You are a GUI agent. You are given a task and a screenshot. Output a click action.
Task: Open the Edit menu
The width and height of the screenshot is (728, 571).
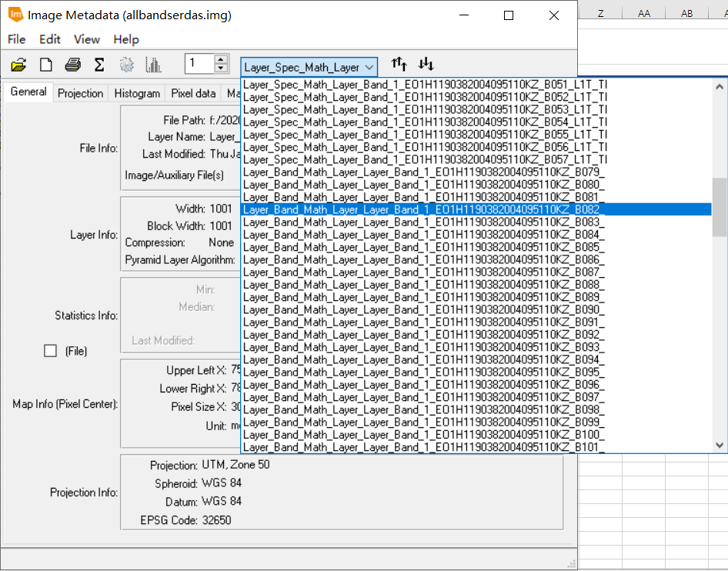[50, 39]
